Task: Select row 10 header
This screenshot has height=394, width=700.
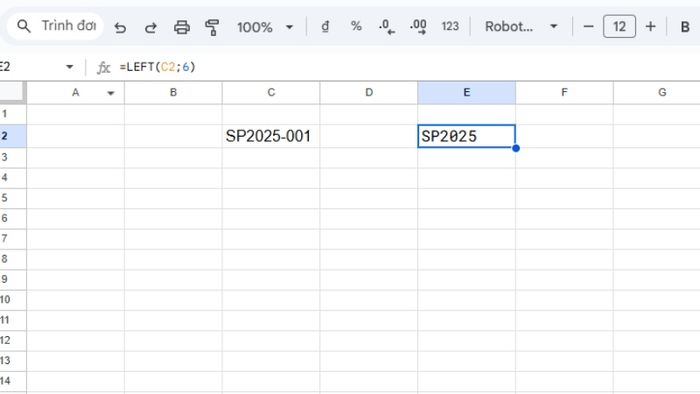Action: (x=13, y=300)
